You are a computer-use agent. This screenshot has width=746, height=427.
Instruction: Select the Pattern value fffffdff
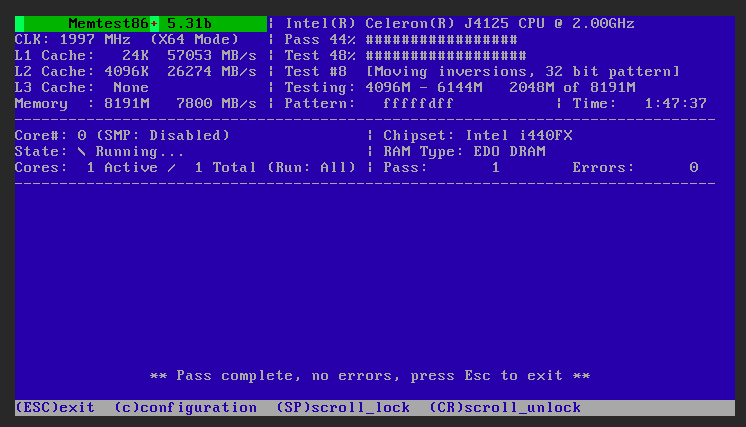418,104
